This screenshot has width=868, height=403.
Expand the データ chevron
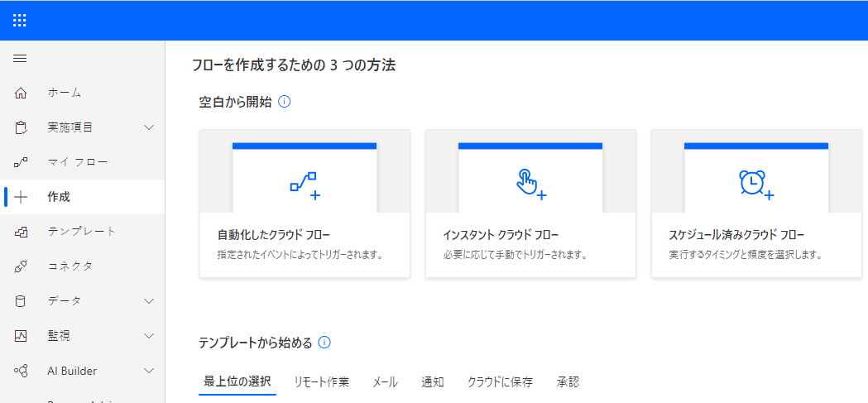point(149,301)
